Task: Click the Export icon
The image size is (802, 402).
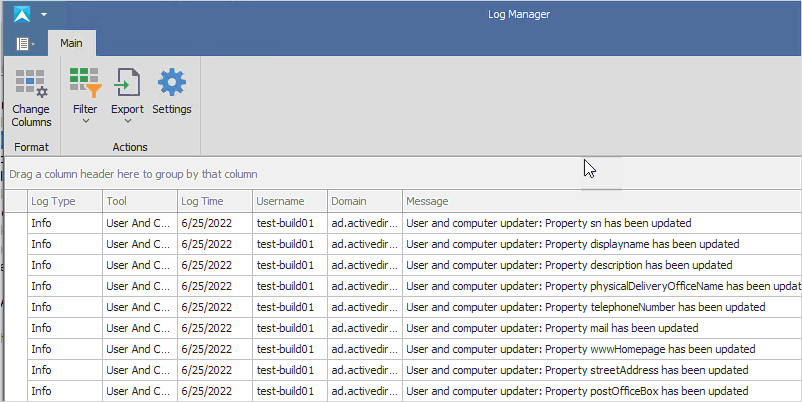Action: coord(127,82)
